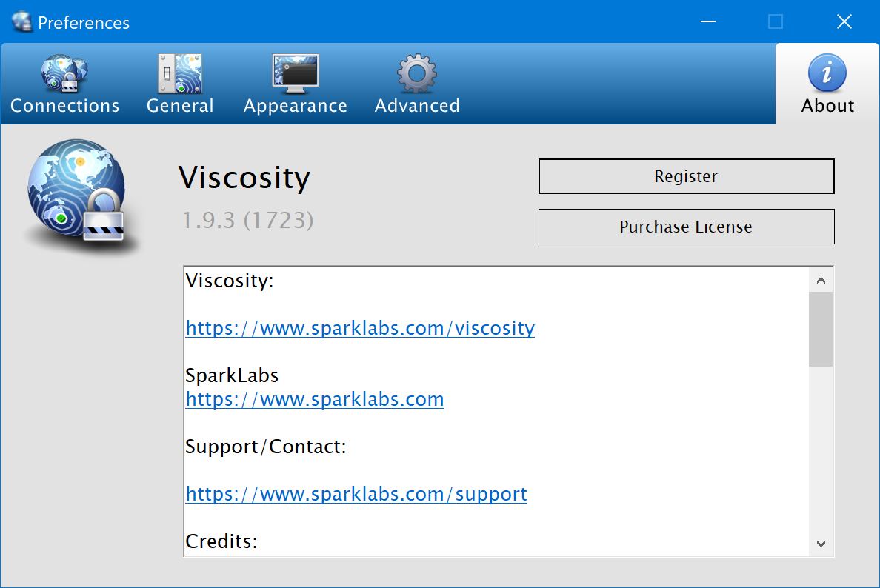Click the Credits: heading in text box
Screen dimensions: 880x588
click(x=221, y=541)
